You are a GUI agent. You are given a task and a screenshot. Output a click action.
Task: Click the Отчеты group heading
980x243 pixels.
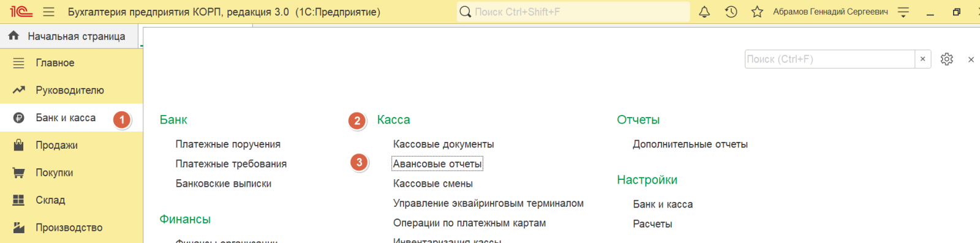tap(638, 119)
